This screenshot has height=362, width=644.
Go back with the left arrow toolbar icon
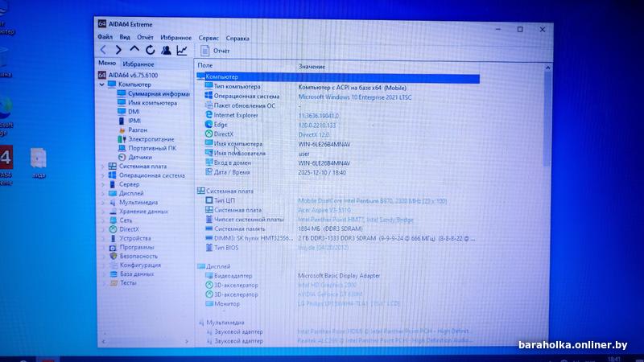[103, 50]
